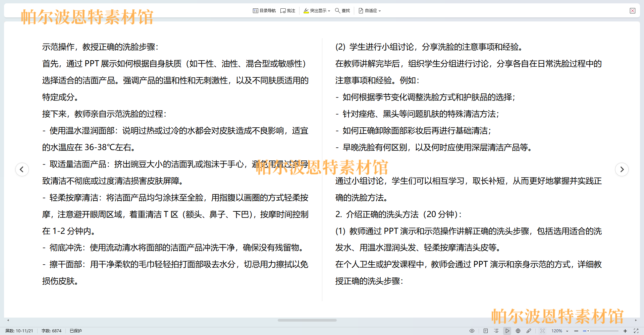This screenshot has height=335, width=644.
Task: Toggle the 批注 comments button
Action: point(288,11)
